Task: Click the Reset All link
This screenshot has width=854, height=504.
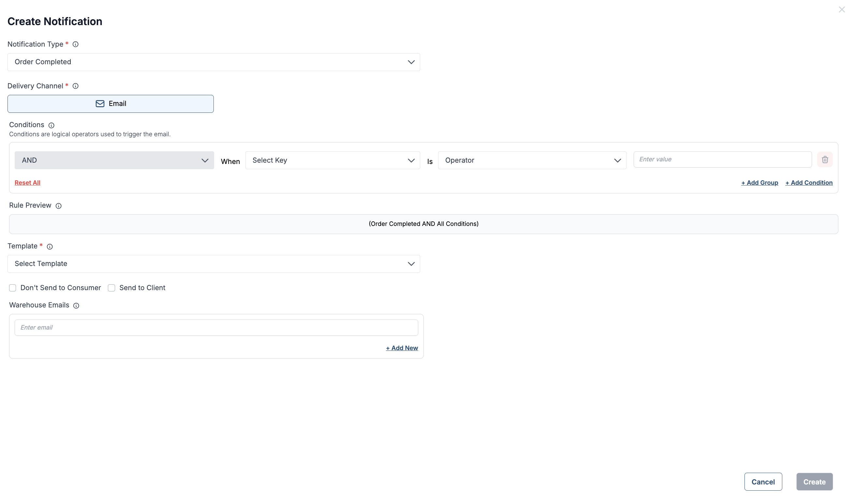Action: point(27,182)
